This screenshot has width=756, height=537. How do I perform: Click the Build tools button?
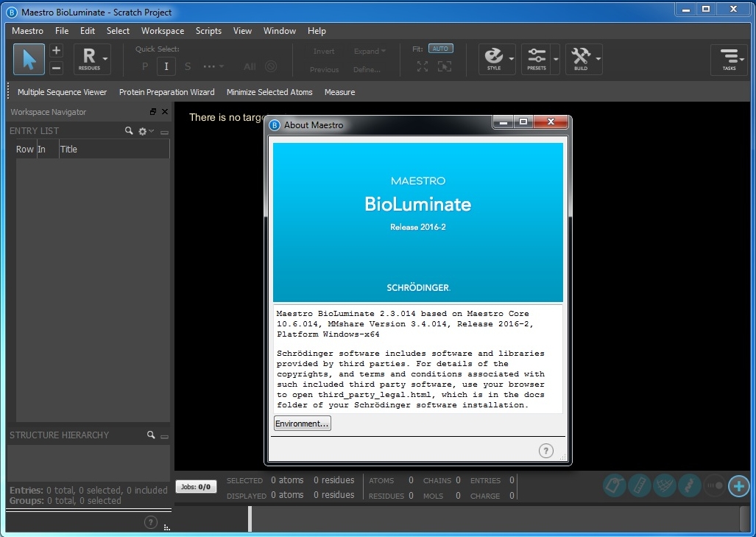[581, 60]
